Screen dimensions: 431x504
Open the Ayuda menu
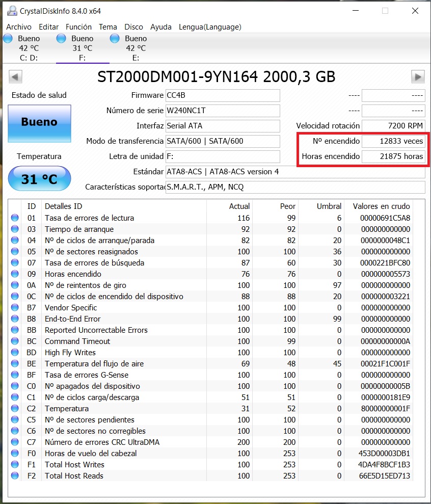pos(161,27)
